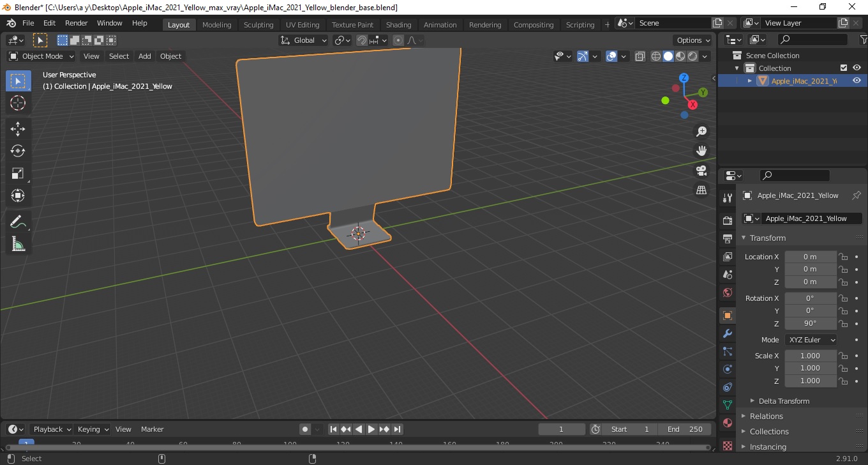Image resolution: width=868 pixels, height=465 pixels.
Task: Open the viewport Add menu
Action: [145, 56]
